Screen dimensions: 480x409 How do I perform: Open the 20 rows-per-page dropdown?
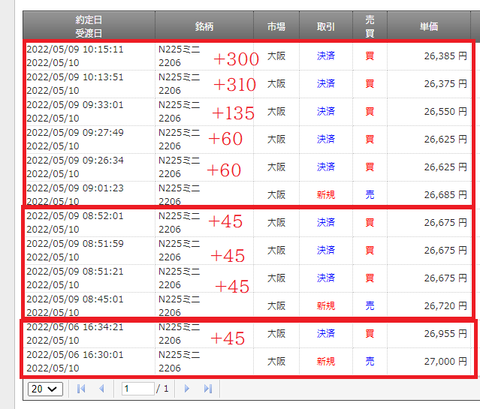[45, 389]
